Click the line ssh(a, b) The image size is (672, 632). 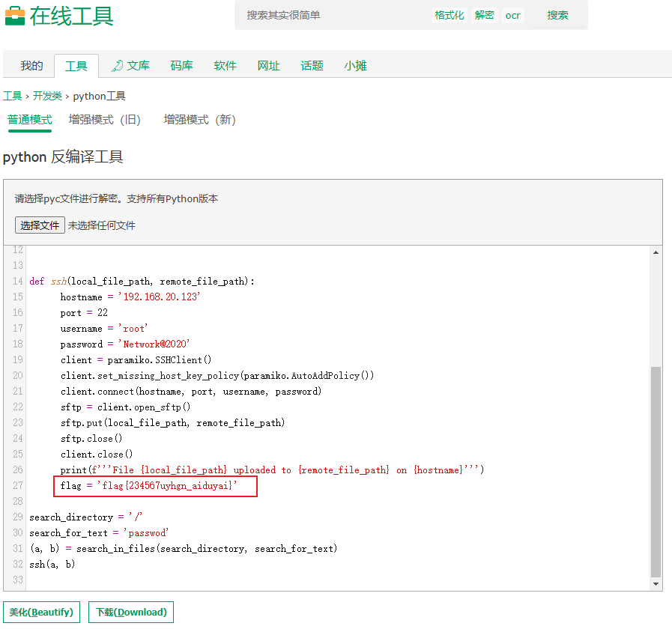[x=52, y=565]
